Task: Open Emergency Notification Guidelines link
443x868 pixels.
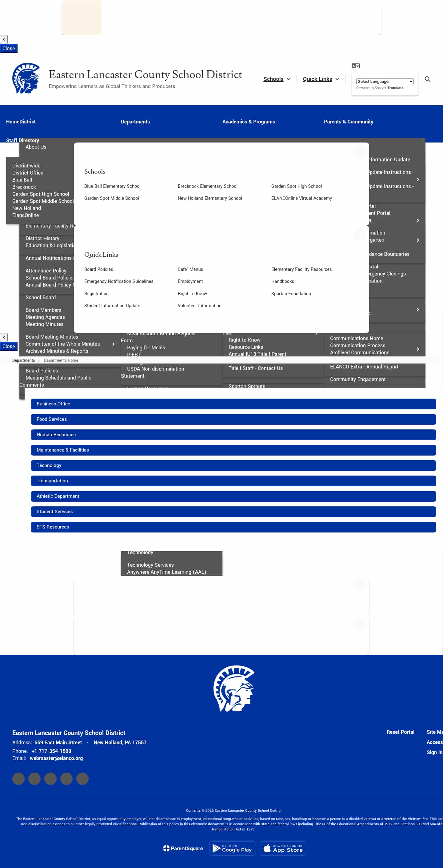Action: point(118,281)
